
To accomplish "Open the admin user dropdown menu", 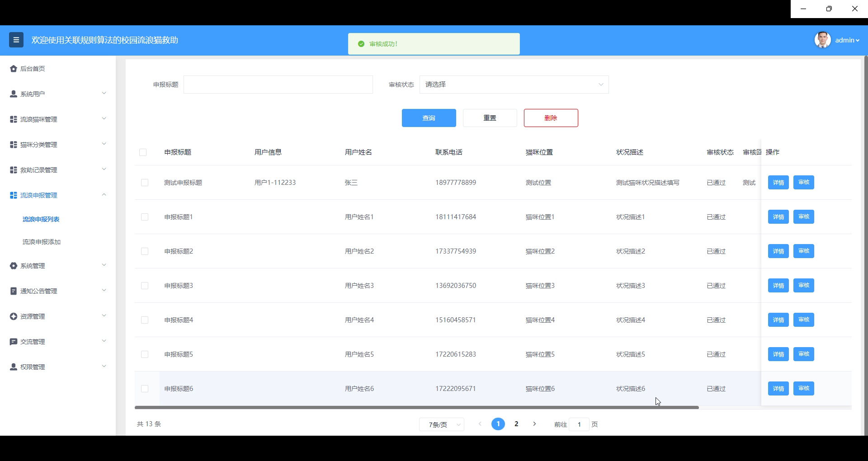I will point(847,40).
